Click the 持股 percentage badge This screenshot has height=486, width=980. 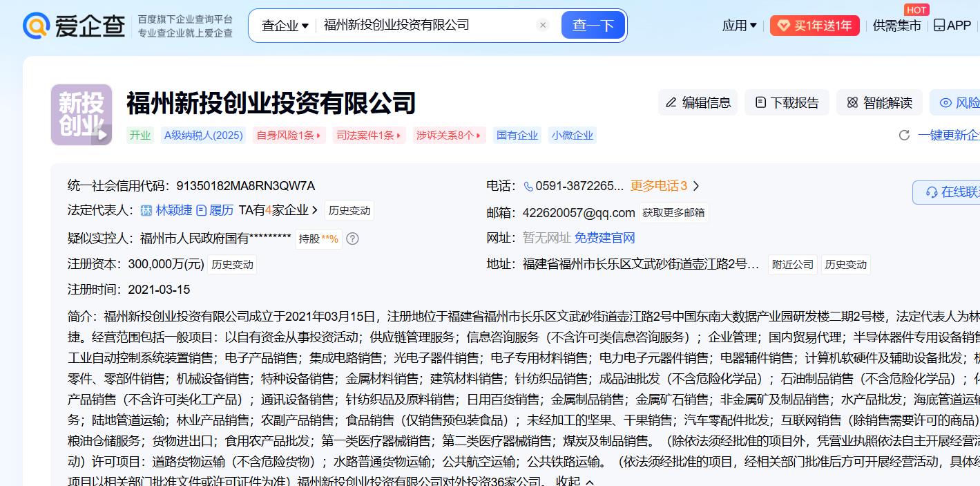click(x=318, y=239)
